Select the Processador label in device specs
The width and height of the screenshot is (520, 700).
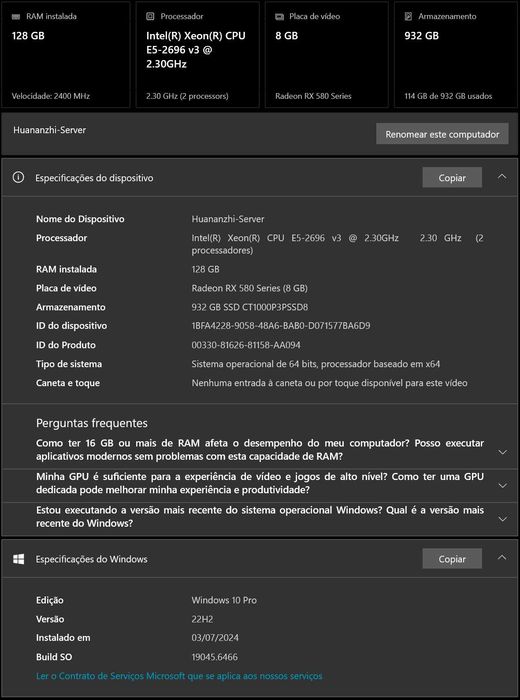coord(62,238)
